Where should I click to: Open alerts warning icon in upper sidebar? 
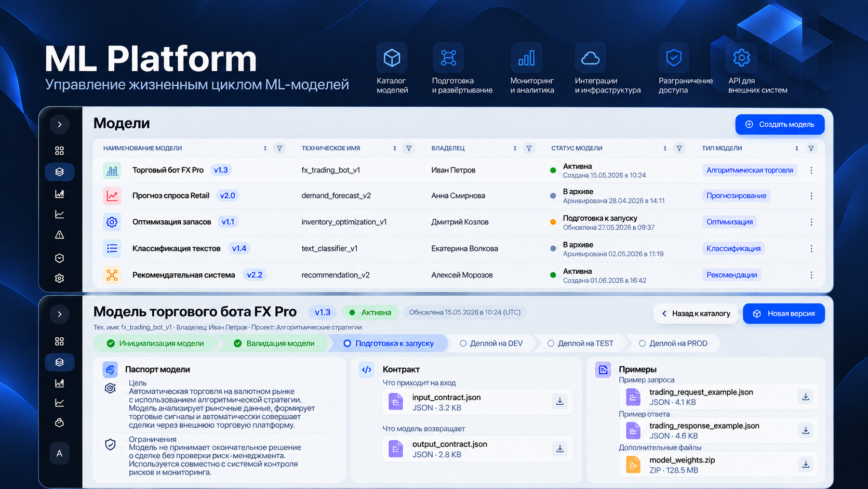(60, 235)
